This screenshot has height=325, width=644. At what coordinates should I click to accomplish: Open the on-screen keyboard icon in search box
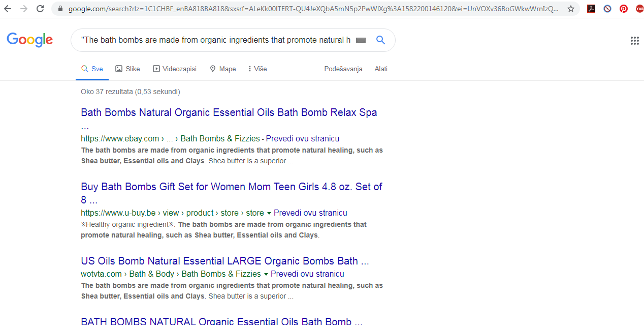tap(361, 40)
